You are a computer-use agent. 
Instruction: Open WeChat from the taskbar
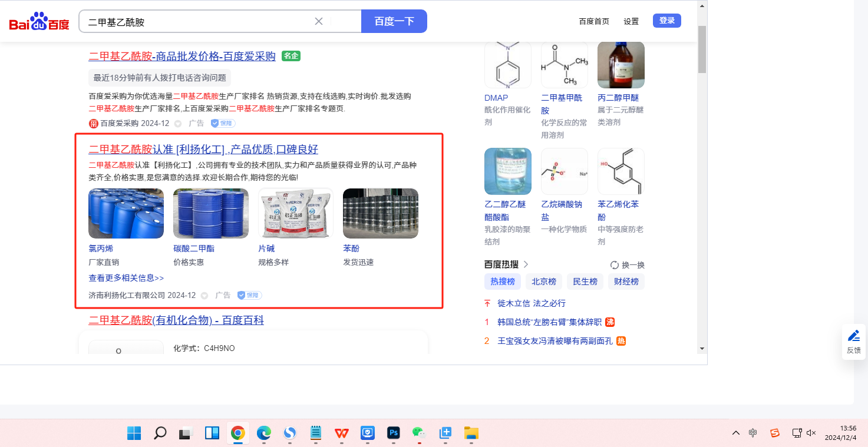pyautogui.click(x=419, y=433)
